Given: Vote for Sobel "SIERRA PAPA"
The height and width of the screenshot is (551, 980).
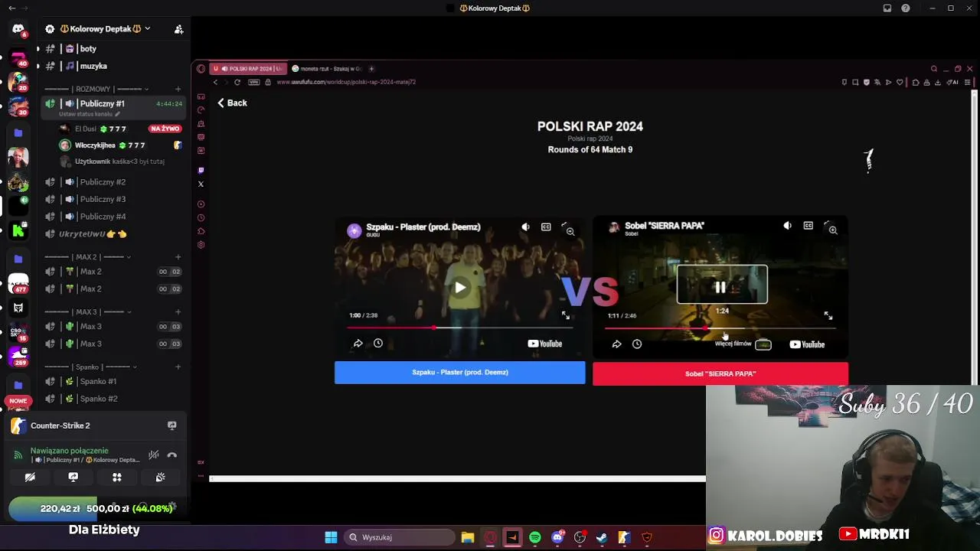Looking at the screenshot, I should 720,373.
